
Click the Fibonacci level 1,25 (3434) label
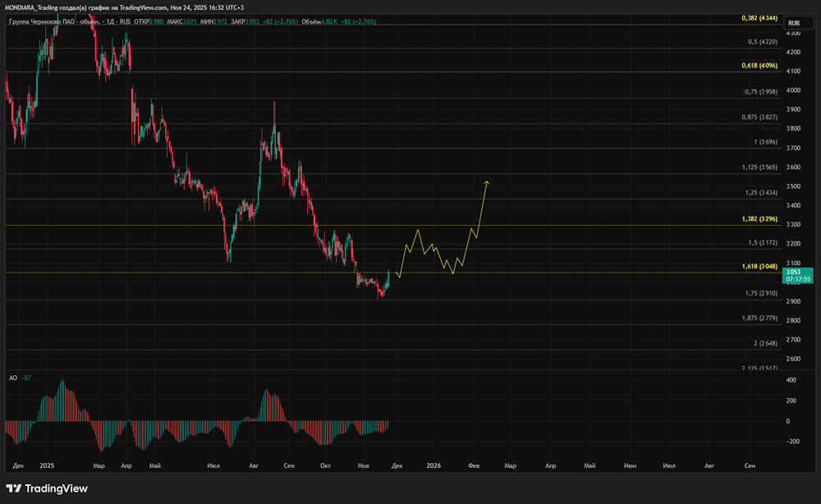point(761,193)
